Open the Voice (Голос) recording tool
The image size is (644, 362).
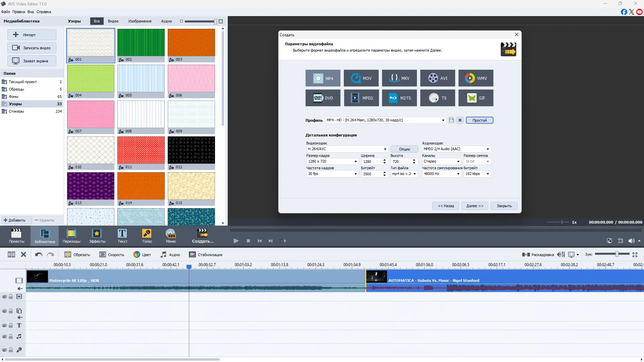(x=147, y=236)
